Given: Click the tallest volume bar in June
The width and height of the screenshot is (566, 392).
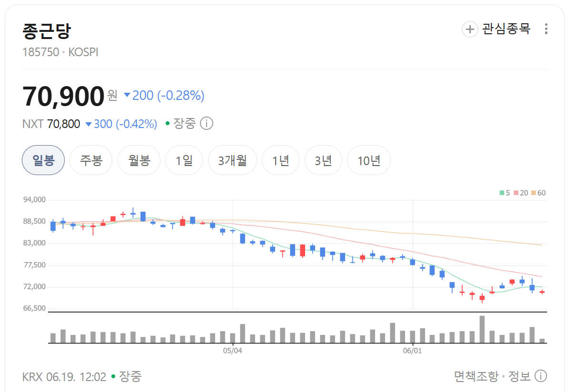Looking at the screenshot, I should 482,329.
